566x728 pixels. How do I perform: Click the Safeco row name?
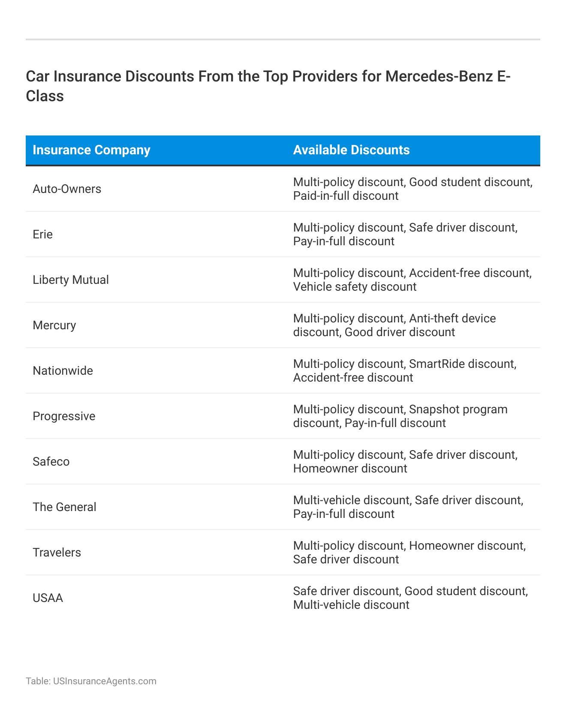tap(51, 462)
